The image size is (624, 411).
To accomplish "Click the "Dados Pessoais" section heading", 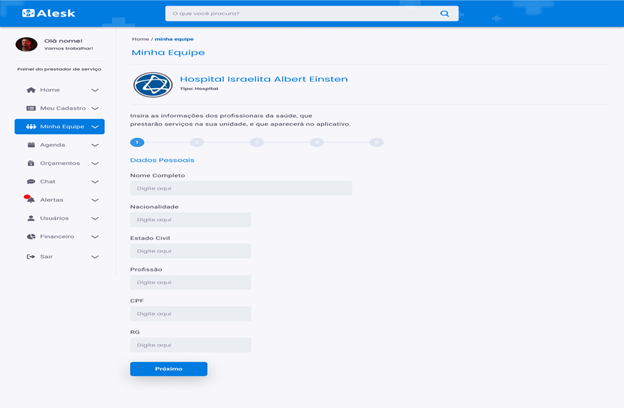I will pos(162,160).
